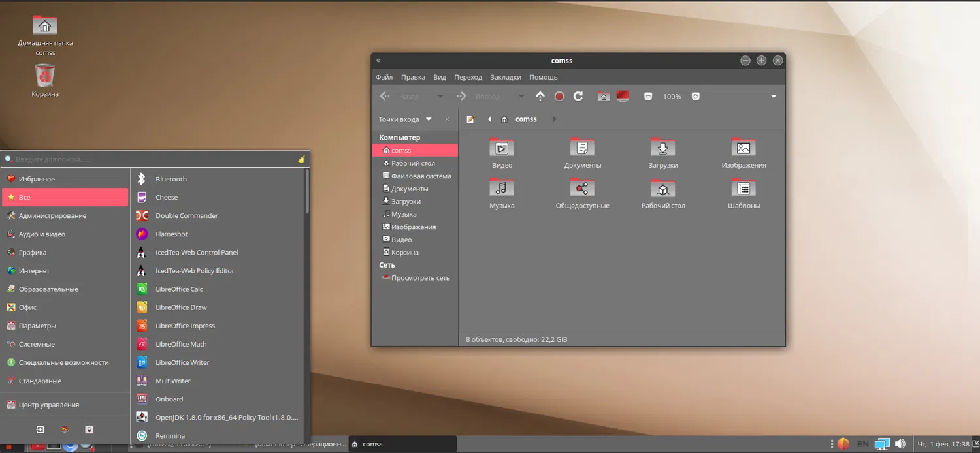Click the application menu search field
This screenshot has height=453, width=980.
pos(150,159)
